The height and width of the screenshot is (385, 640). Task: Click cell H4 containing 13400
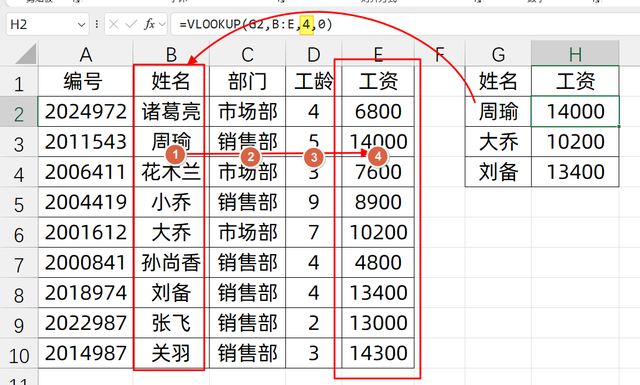click(575, 172)
